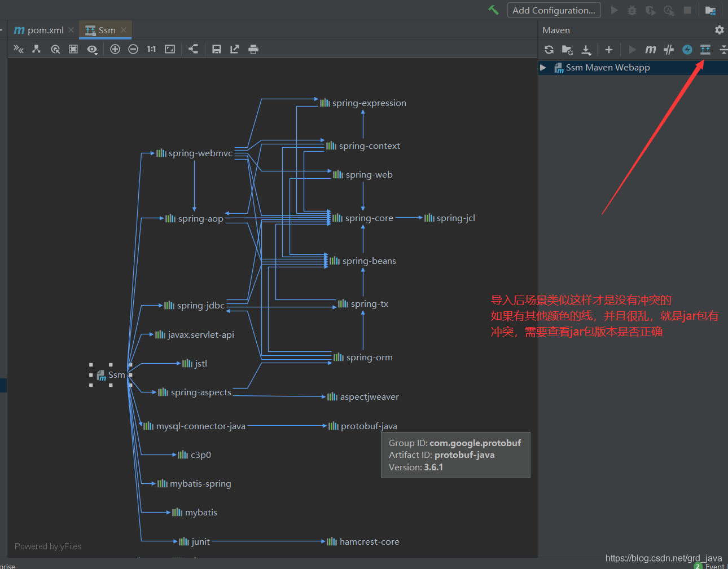
Task: Select the spring-beans node
Action: point(363,261)
